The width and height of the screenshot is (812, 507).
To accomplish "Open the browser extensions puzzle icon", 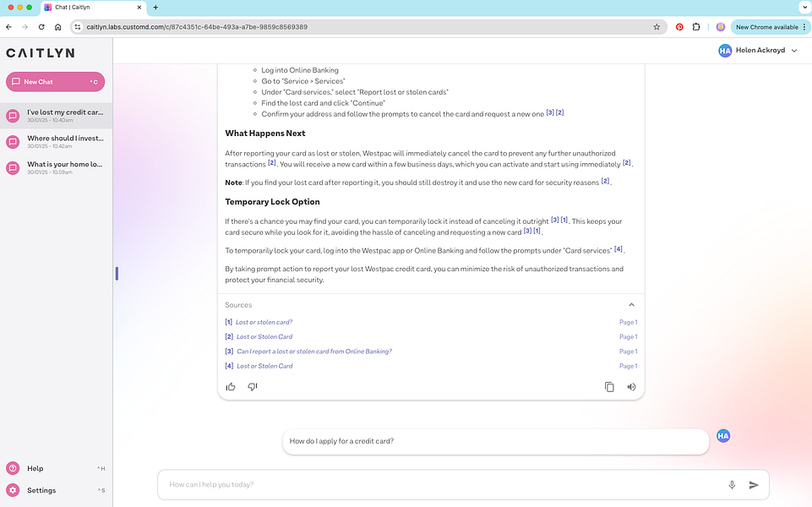I will [696, 27].
